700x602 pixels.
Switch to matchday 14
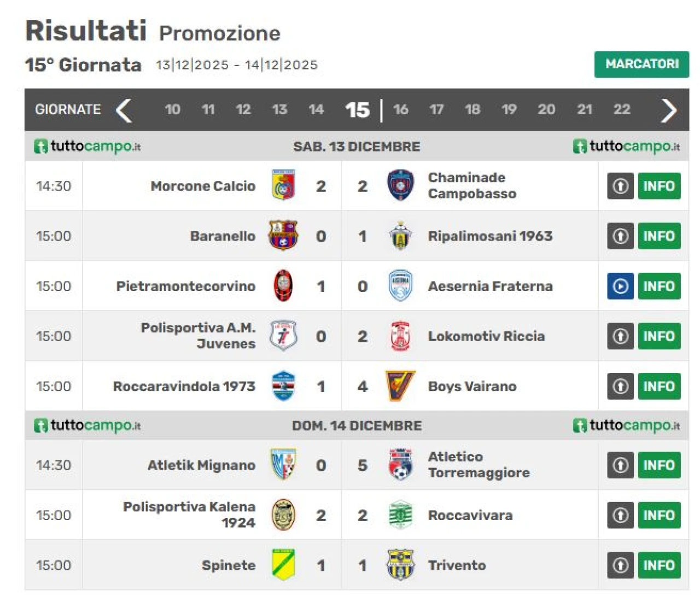coord(316,109)
